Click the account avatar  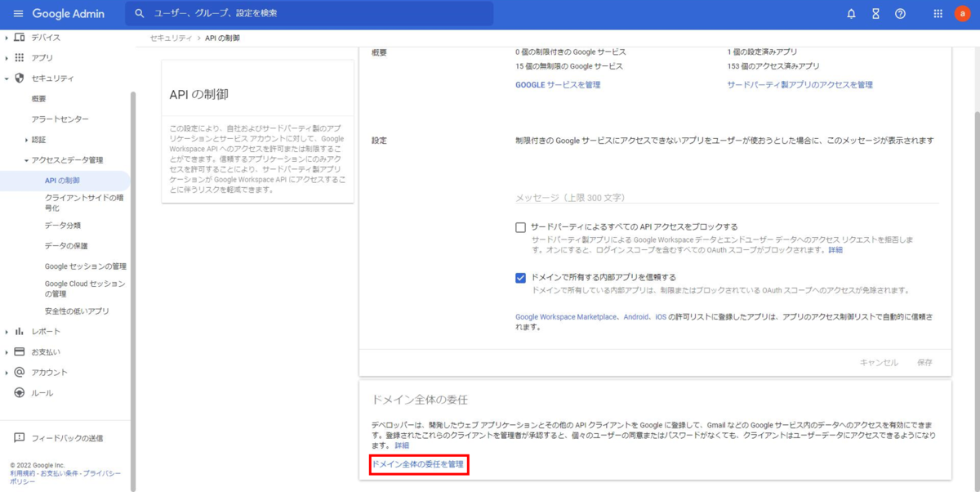click(x=962, y=13)
